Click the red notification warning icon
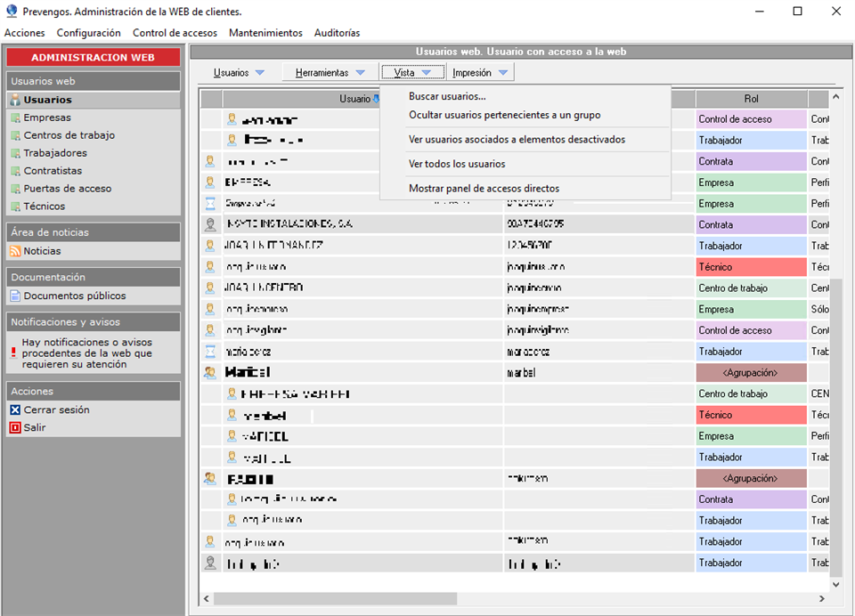 [x=13, y=353]
